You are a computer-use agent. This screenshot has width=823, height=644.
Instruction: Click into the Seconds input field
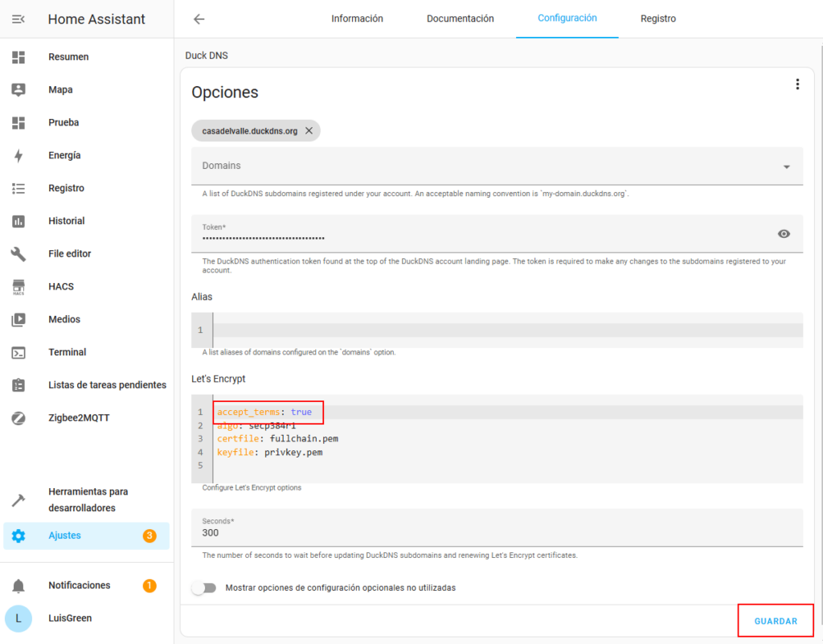coord(497,532)
